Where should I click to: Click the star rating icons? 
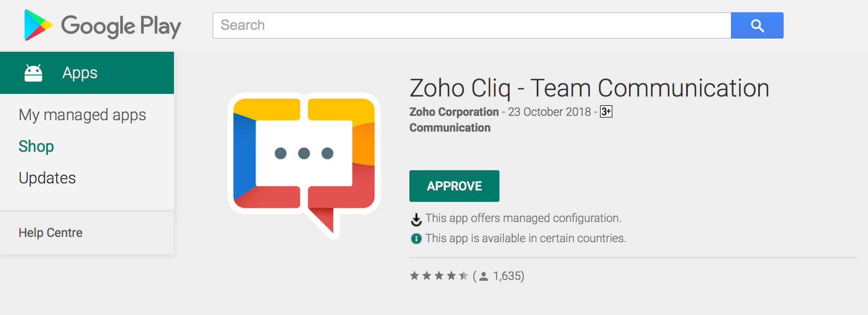(x=438, y=276)
